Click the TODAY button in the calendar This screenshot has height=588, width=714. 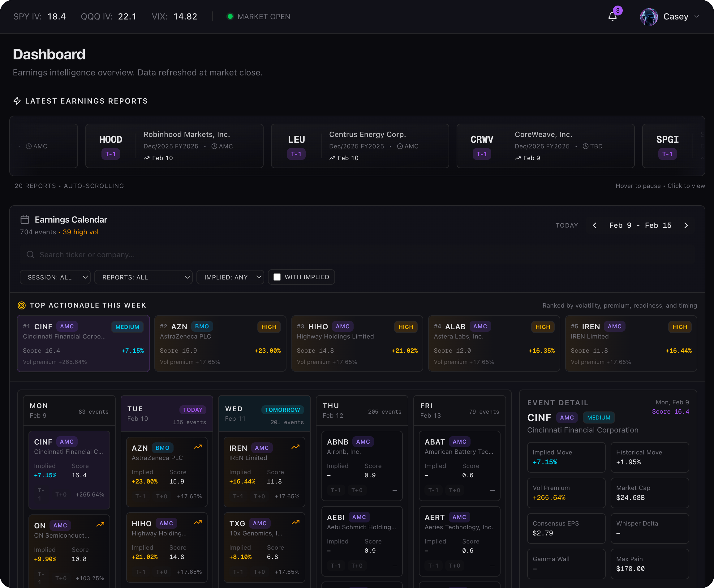coord(567,225)
